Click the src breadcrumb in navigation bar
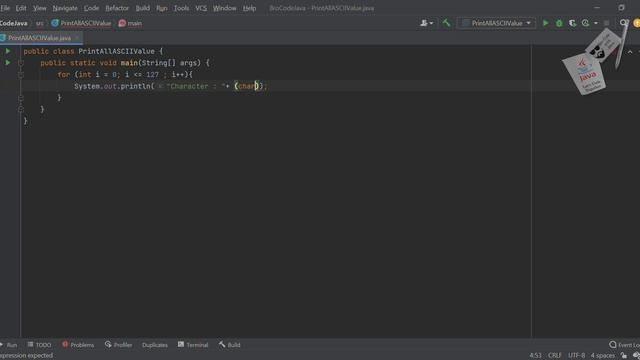The image size is (640, 360). tap(40, 23)
